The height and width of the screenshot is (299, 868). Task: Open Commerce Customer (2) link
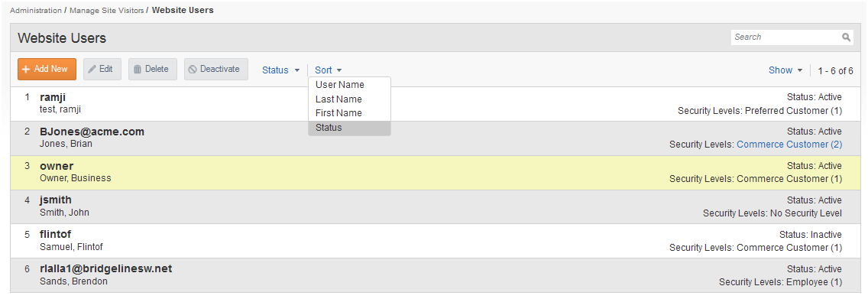point(789,145)
